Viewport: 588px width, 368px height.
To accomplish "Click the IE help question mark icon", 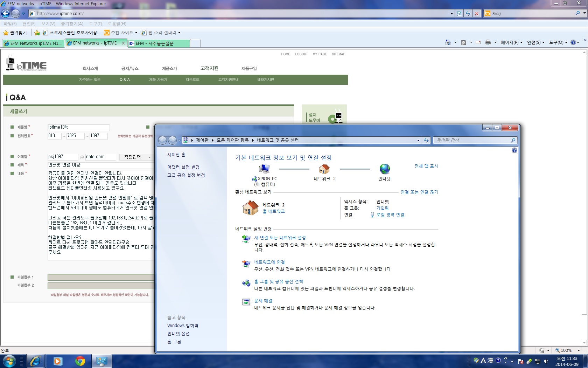I will pos(573,42).
